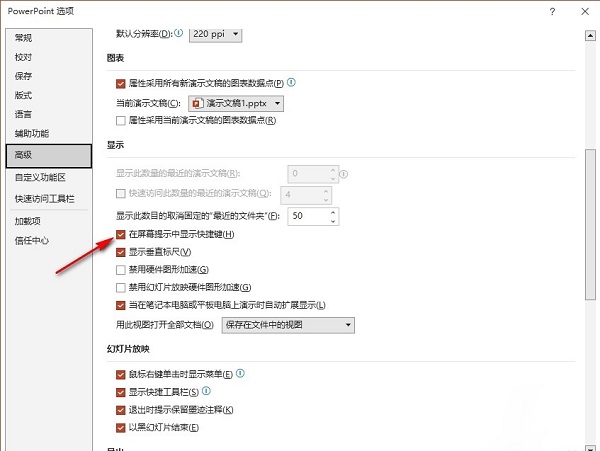Click the help question mark icon
Image resolution: width=600 pixels, height=451 pixels.
pyautogui.click(x=551, y=10)
